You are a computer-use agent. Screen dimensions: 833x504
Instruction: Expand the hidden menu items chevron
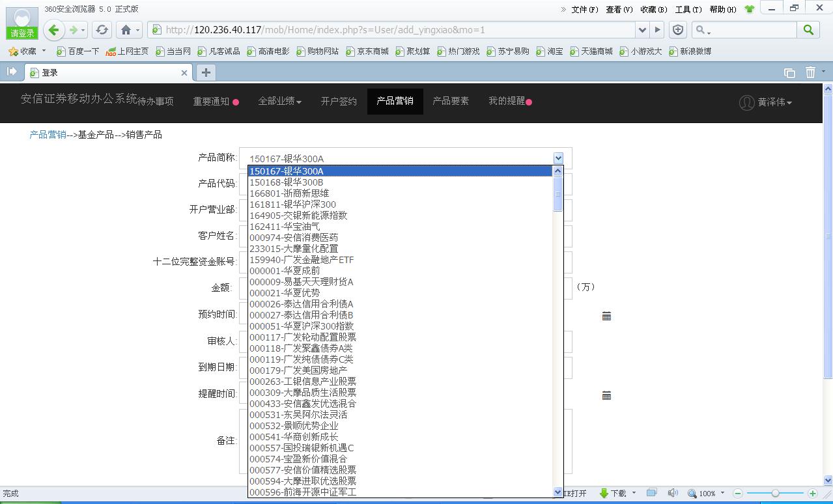pyautogui.click(x=563, y=9)
